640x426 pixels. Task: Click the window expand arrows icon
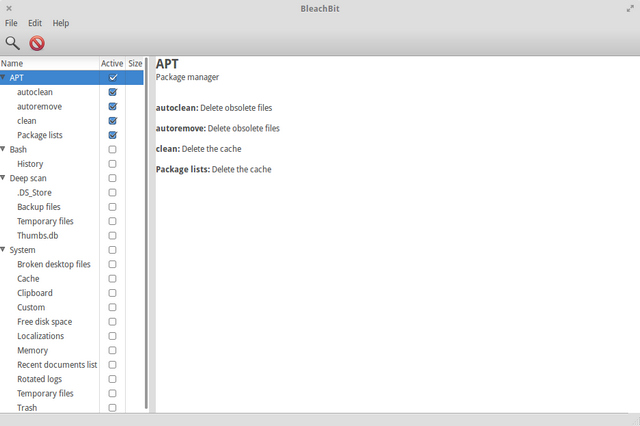coord(630,9)
